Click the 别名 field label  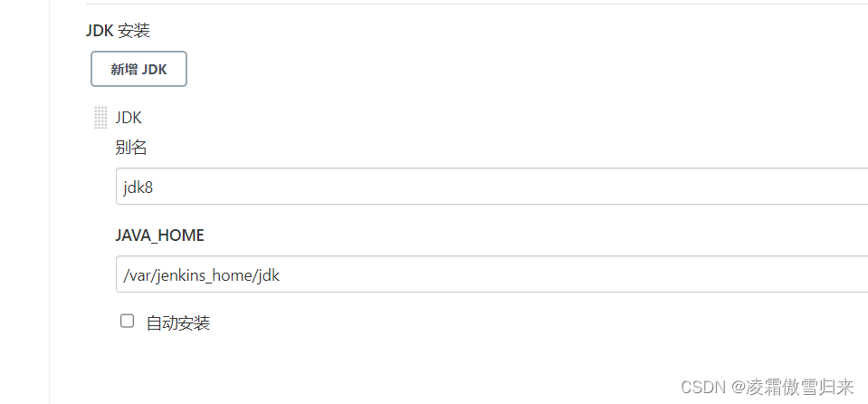[131, 148]
